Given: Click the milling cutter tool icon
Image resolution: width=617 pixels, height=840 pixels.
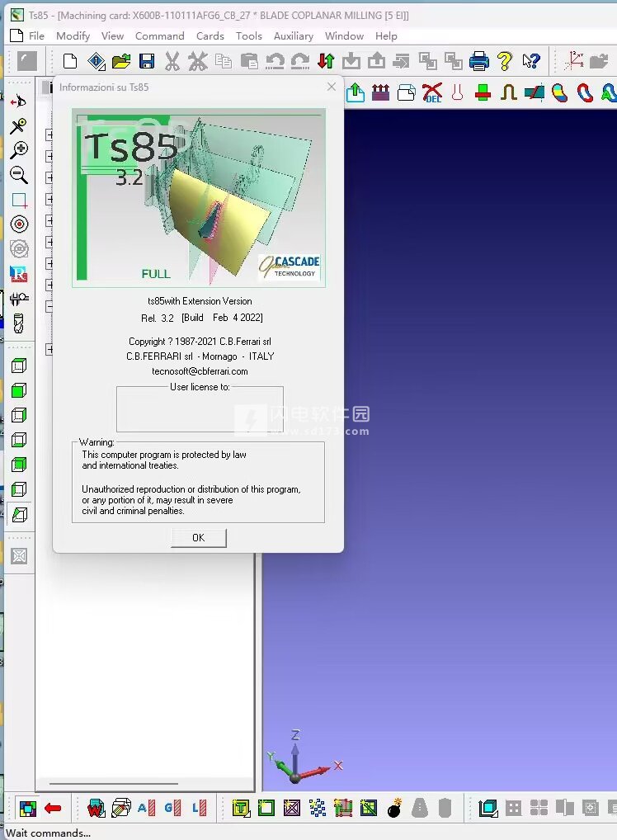Looking at the screenshot, I should [x=19, y=323].
